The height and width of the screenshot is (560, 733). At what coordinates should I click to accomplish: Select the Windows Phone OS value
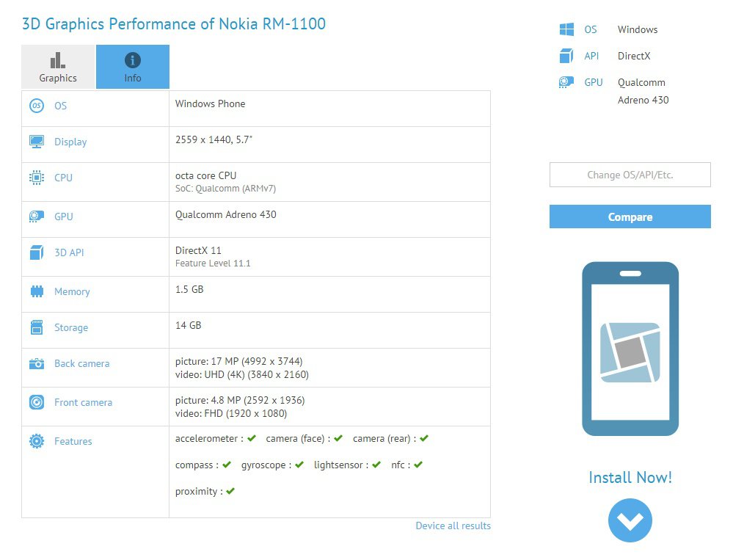tap(211, 103)
